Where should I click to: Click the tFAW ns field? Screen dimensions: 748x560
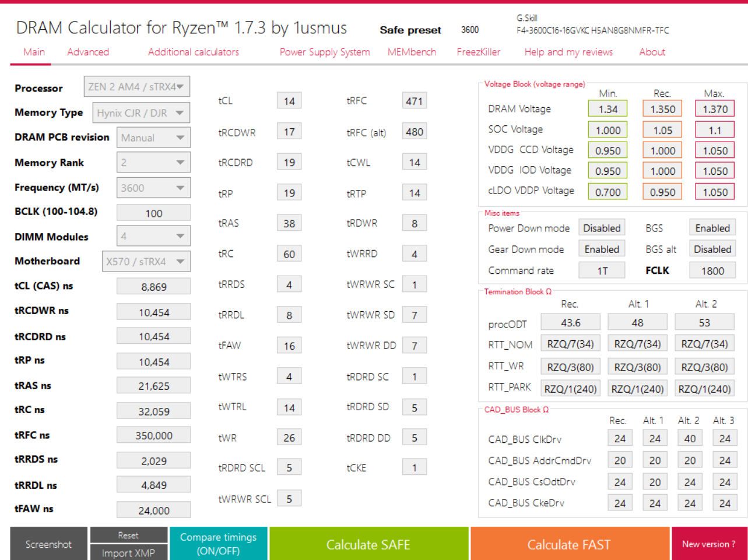(x=153, y=510)
